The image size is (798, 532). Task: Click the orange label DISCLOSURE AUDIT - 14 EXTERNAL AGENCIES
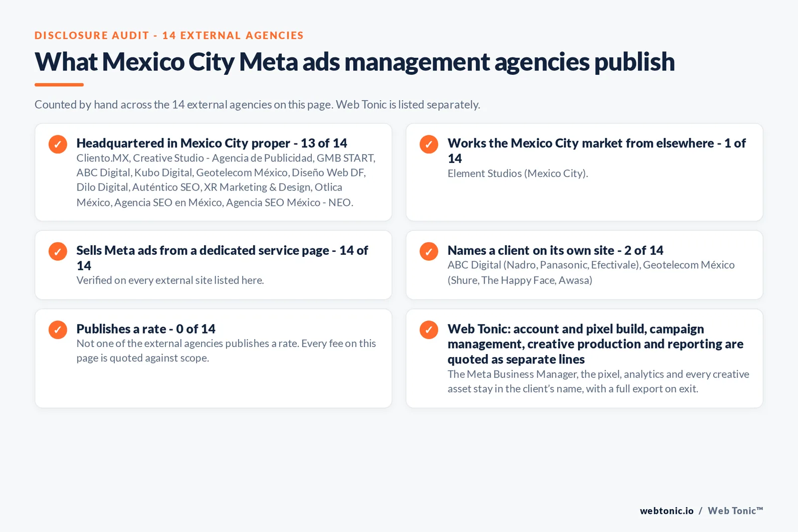click(169, 35)
